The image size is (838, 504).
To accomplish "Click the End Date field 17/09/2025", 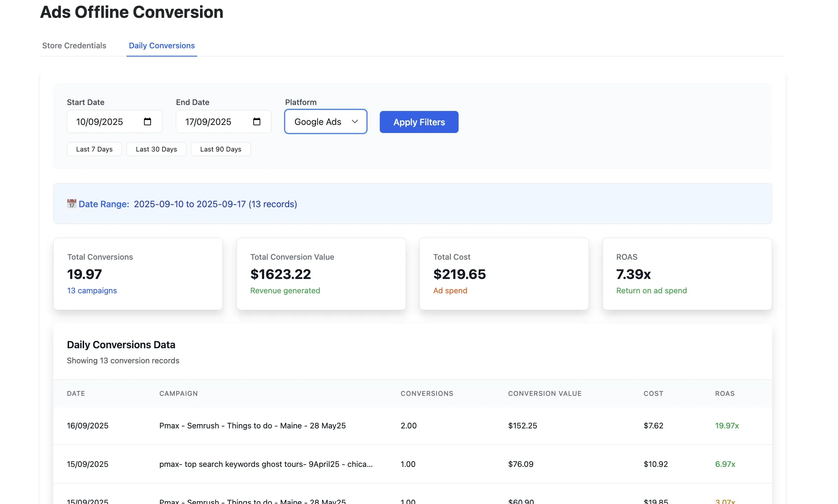I will pos(224,121).
